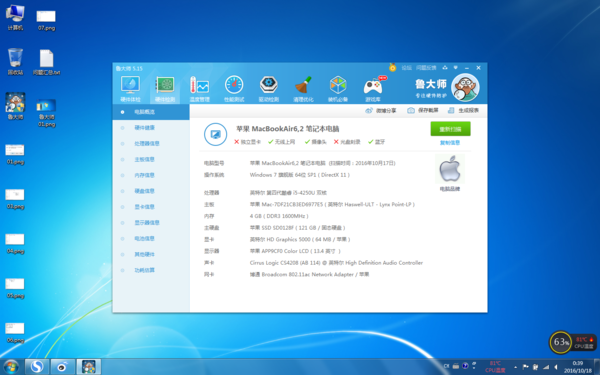Open 驱动检测 driver detection
This screenshot has width=600, height=375.
click(269, 89)
